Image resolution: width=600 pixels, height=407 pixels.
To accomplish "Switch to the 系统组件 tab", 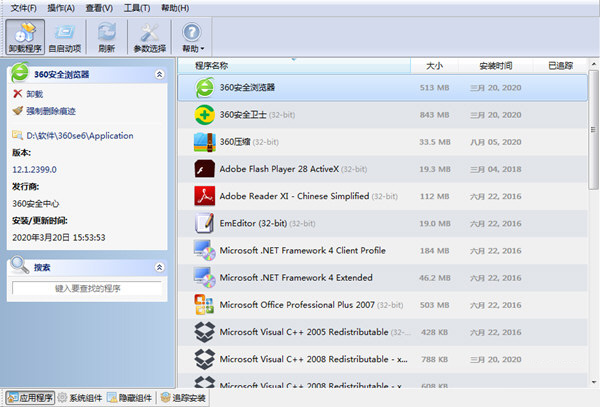I will click(79, 398).
